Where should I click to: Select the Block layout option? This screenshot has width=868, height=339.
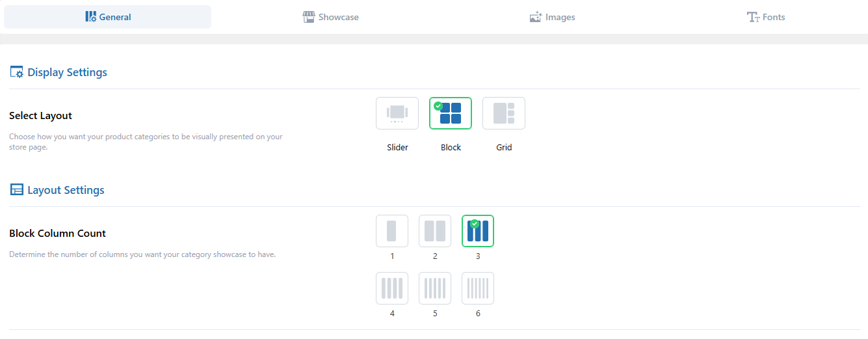click(451, 113)
